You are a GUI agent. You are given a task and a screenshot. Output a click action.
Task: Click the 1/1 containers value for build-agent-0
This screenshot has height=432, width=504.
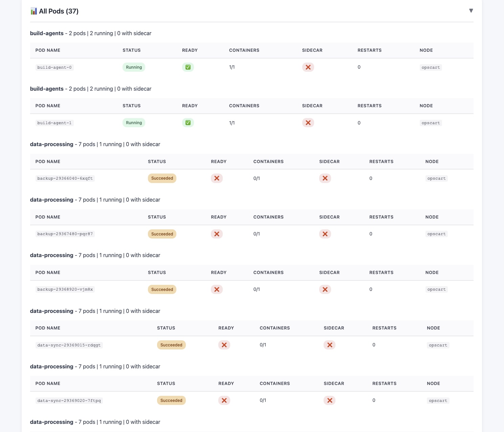click(232, 67)
